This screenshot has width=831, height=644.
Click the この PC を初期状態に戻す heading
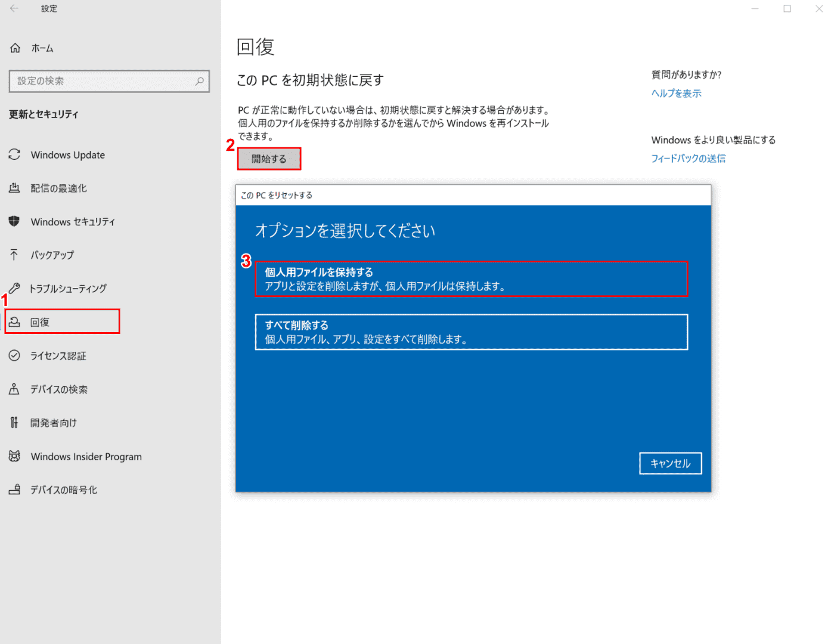pos(310,80)
